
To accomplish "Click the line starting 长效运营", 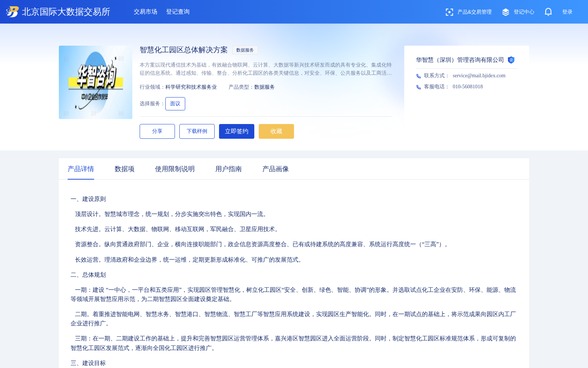I will (x=190, y=260).
